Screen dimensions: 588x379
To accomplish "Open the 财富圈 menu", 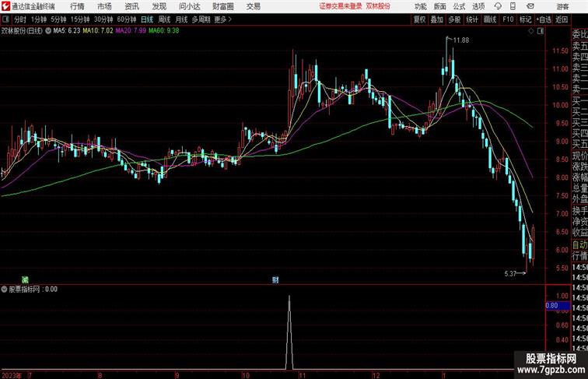I will click(222, 6).
